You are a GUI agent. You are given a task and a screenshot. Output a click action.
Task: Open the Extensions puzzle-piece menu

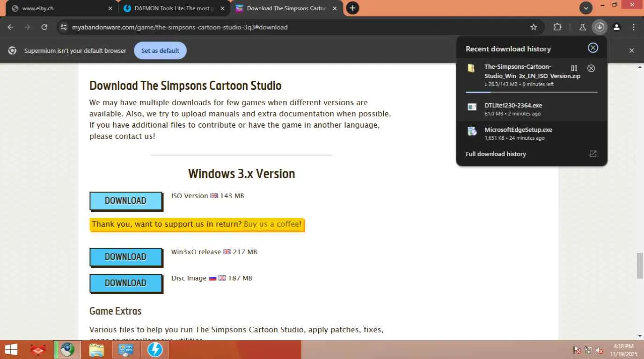point(557,27)
